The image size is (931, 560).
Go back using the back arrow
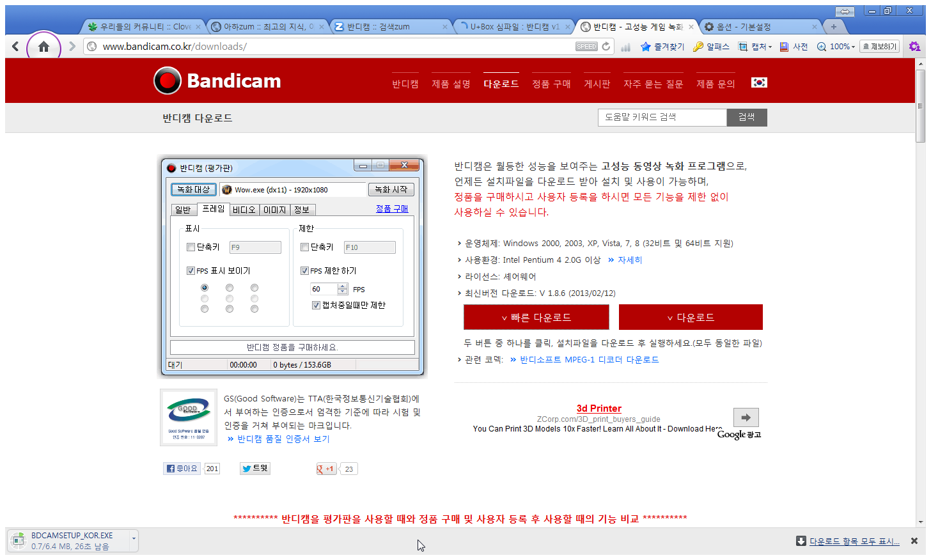[15, 47]
